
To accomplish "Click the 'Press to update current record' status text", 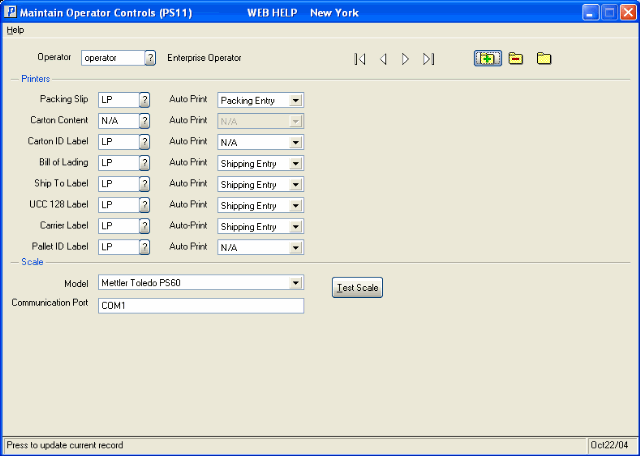I will click(64, 445).
